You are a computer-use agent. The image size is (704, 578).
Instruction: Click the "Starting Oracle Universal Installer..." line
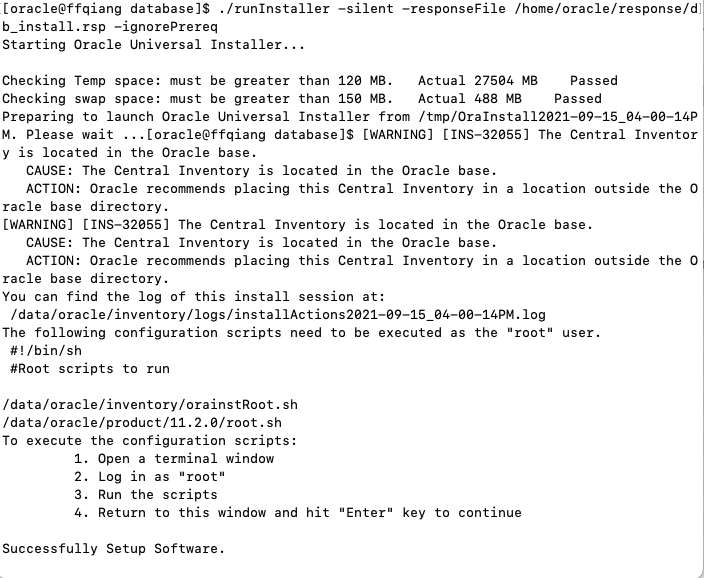point(154,45)
